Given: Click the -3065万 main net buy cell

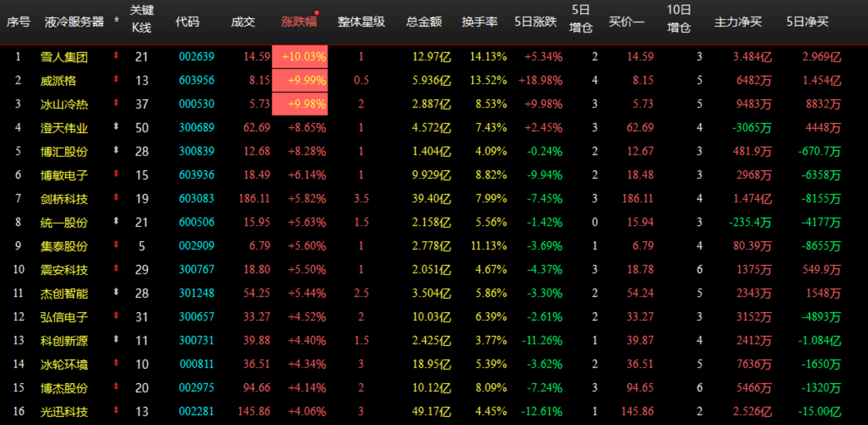Looking at the screenshot, I should pyautogui.click(x=752, y=128).
